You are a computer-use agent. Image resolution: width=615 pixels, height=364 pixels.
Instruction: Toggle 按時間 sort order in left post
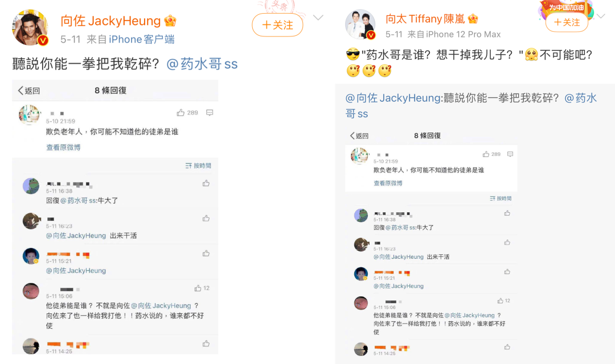[198, 166]
